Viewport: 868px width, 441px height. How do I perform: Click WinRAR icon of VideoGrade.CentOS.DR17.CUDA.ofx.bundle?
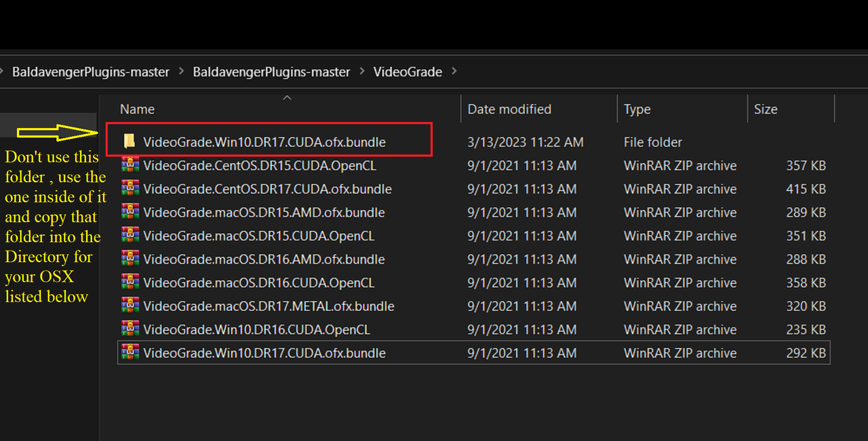click(x=130, y=189)
